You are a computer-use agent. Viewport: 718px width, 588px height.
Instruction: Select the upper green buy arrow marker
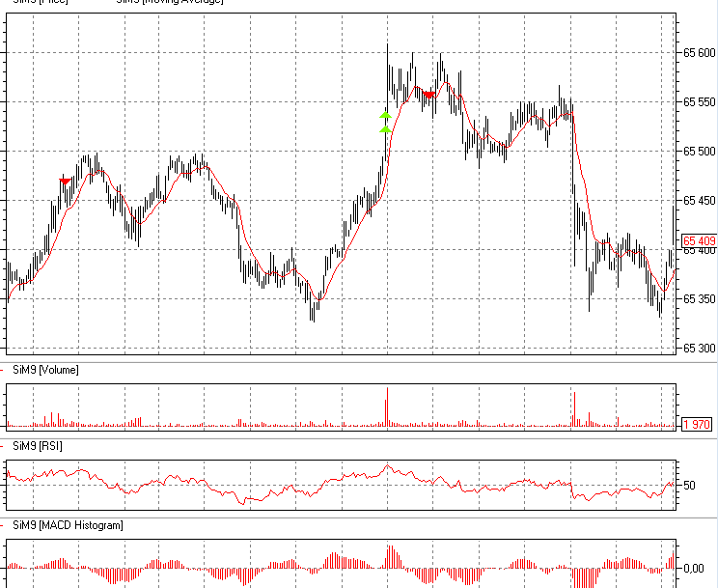[385, 114]
